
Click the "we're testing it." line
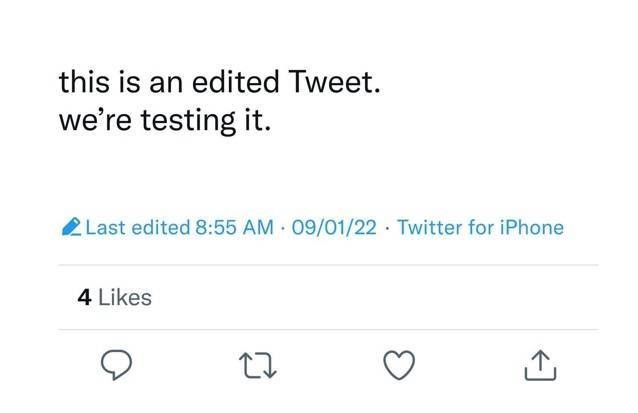[165, 120]
